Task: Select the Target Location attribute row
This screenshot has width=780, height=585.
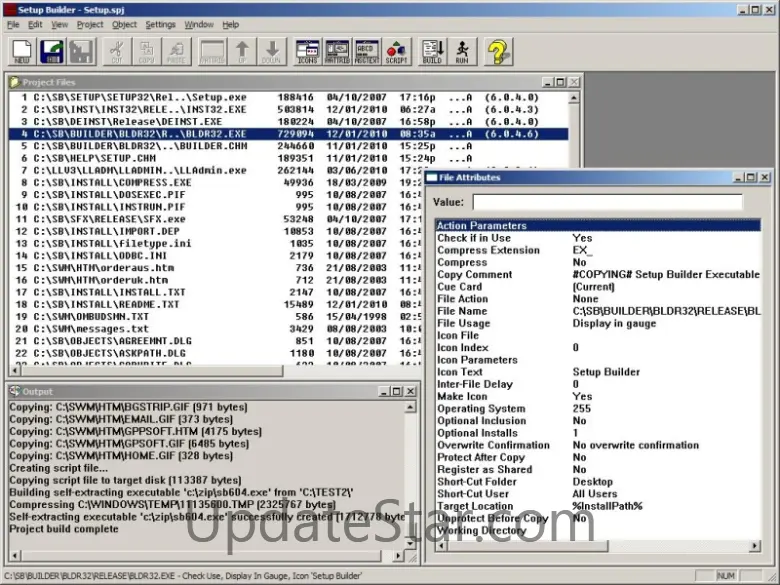Action: pyautogui.click(x=598, y=506)
